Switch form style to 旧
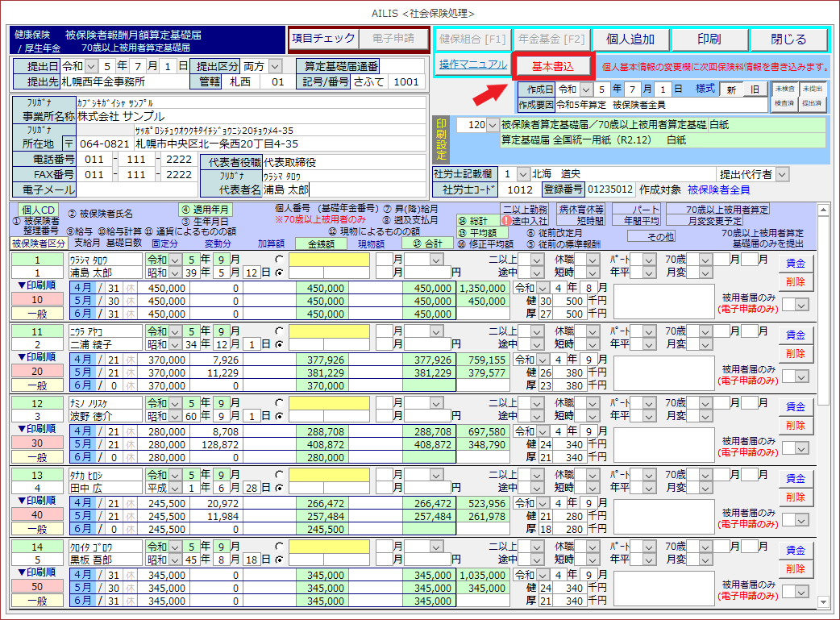 [754, 89]
